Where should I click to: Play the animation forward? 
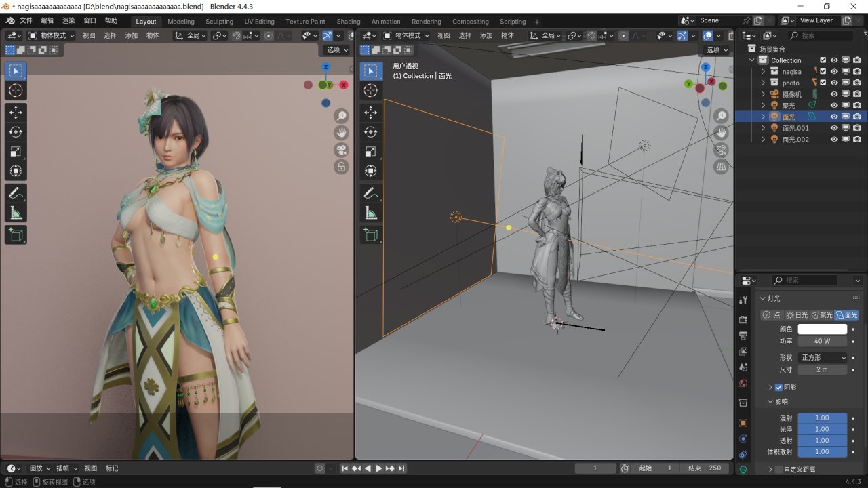(379, 468)
